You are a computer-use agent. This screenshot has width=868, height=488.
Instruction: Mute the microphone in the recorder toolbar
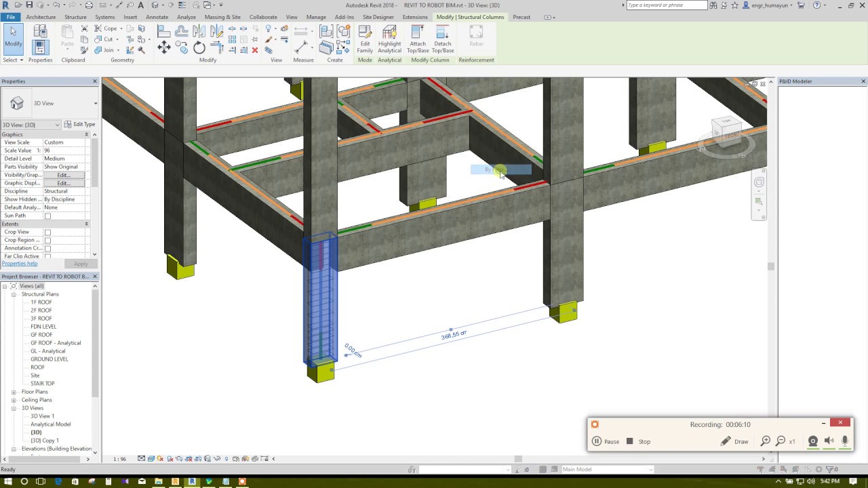coord(844,441)
